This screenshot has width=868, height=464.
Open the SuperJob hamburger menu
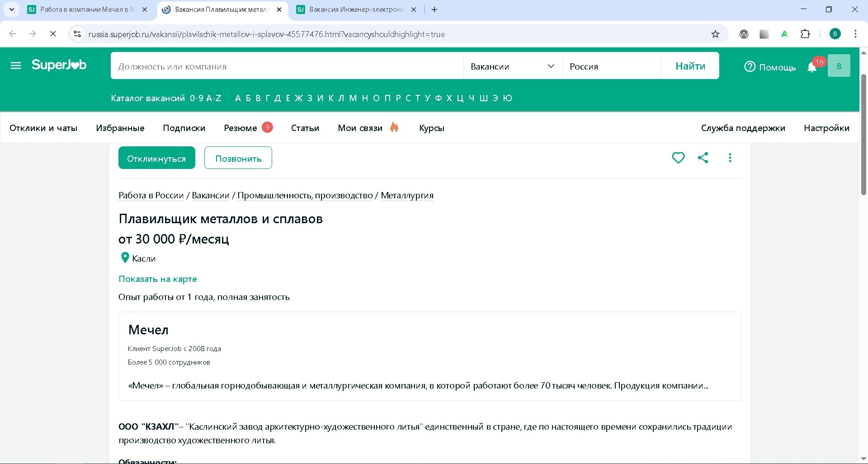[x=16, y=66]
